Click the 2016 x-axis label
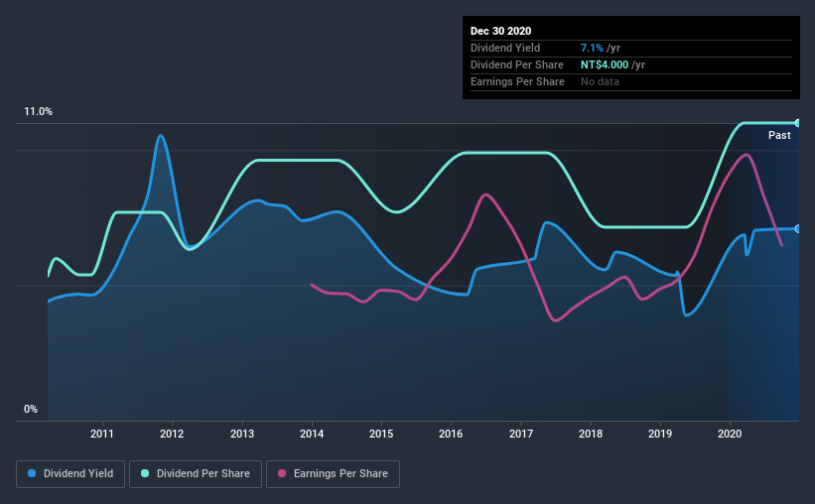Image resolution: width=815 pixels, height=504 pixels. point(451,434)
